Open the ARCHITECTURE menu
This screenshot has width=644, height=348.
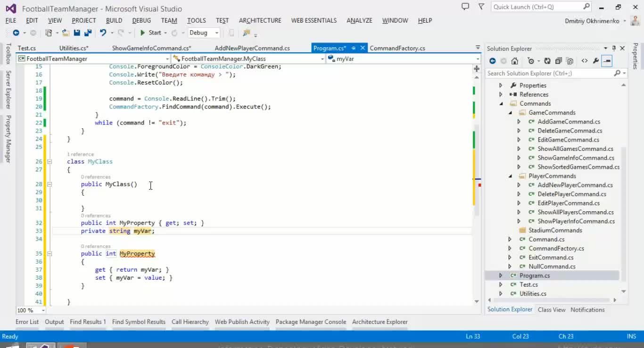pyautogui.click(x=260, y=20)
